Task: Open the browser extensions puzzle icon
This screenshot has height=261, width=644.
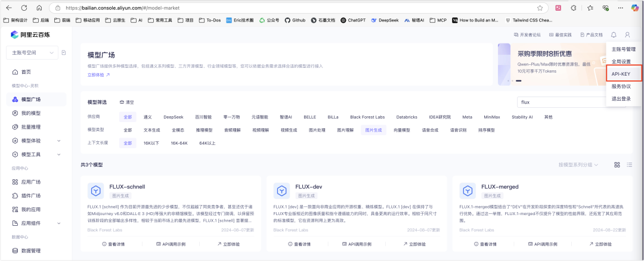Action: (574, 8)
